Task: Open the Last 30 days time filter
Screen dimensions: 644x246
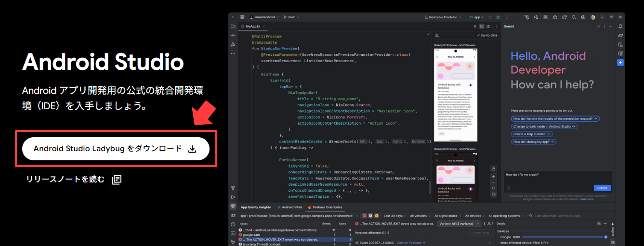Action: pos(394,216)
